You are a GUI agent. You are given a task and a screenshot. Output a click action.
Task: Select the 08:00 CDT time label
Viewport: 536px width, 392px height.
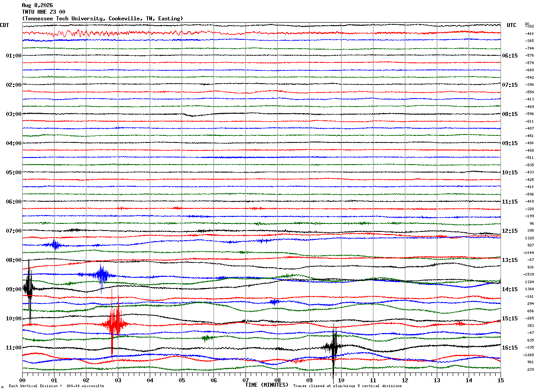(14, 260)
